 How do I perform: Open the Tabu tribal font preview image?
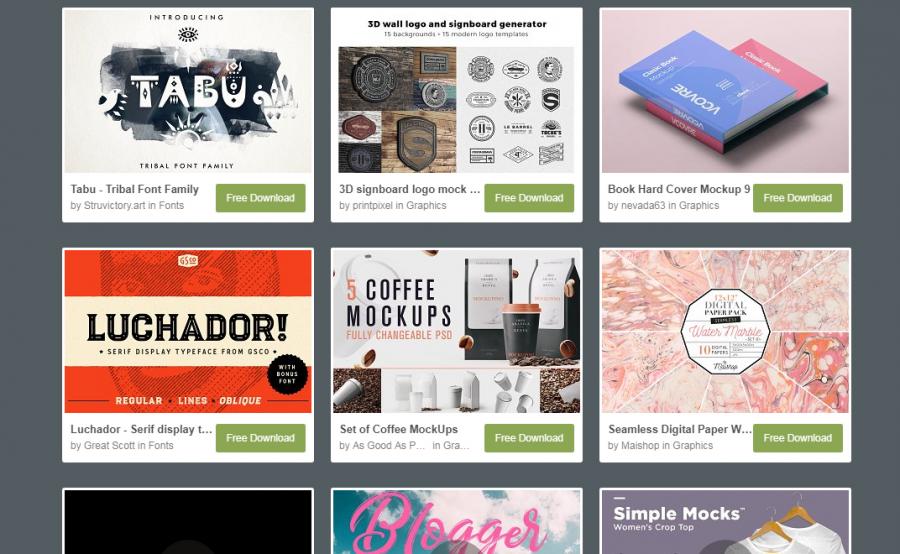(188, 91)
